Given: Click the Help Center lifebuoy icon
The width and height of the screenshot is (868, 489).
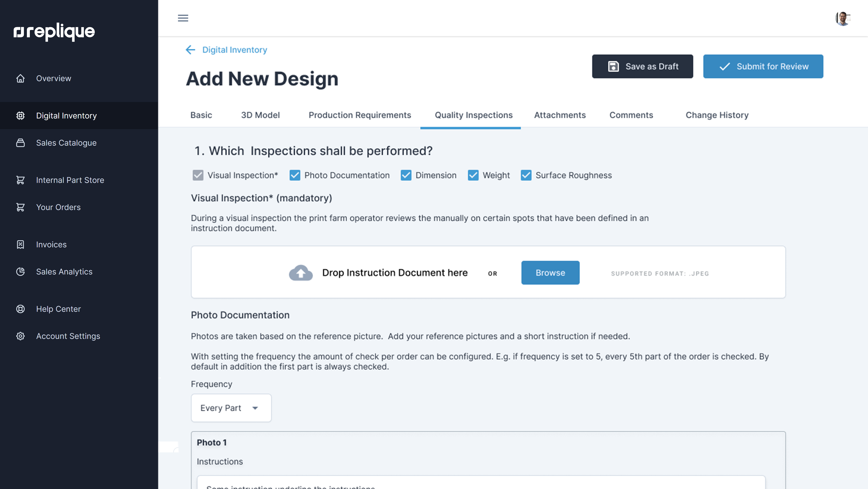Looking at the screenshot, I should click(21, 309).
